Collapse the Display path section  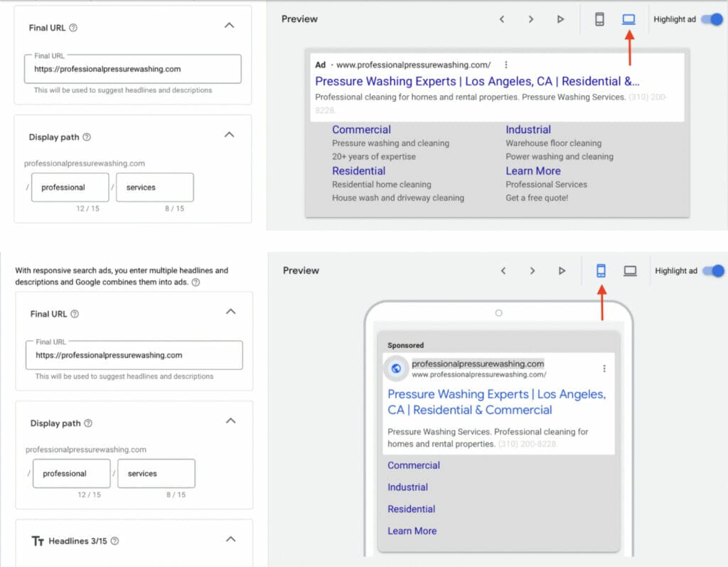point(229,133)
